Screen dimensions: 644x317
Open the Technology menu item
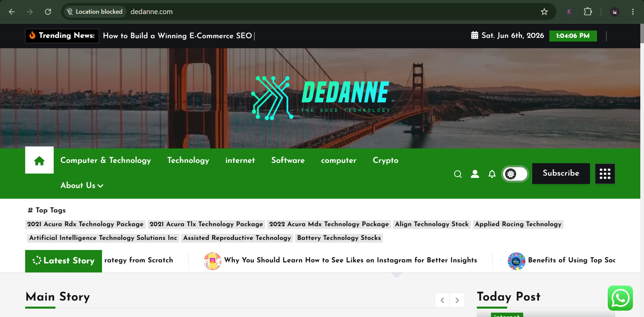[x=188, y=160]
